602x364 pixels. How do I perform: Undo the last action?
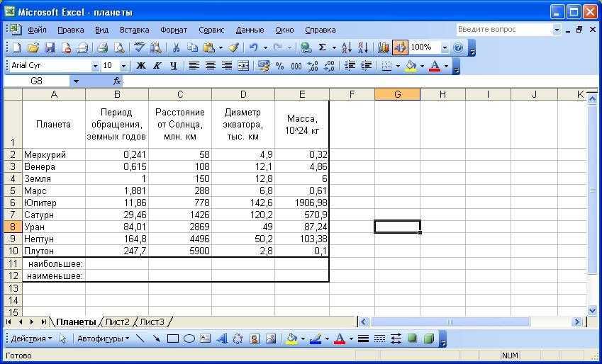[253, 47]
